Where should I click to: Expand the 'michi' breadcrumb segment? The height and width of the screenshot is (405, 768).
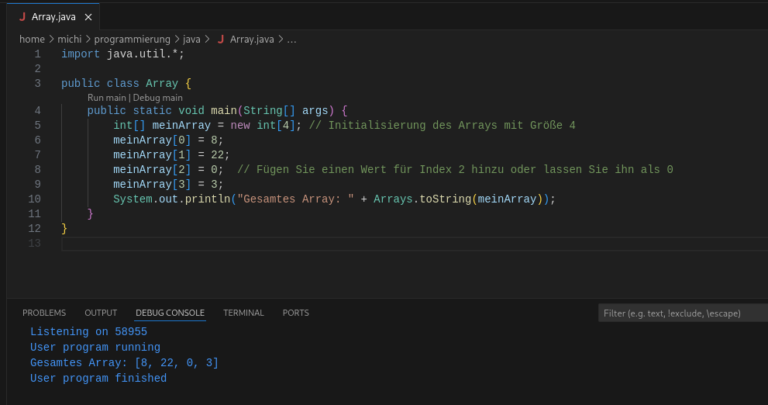pyautogui.click(x=69, y=39)
